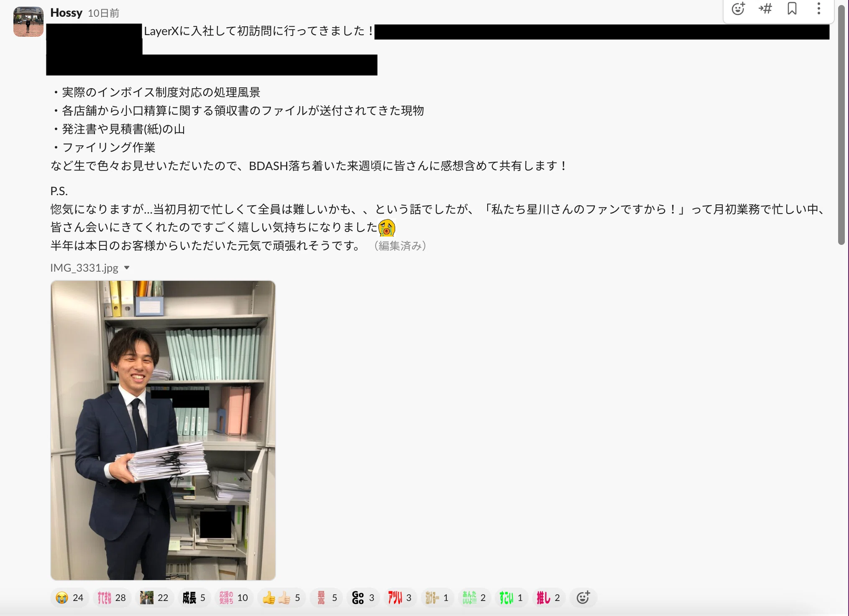Click the （編集済み） edited label
The height and width of the screenshot is (616, 849).
400,246
